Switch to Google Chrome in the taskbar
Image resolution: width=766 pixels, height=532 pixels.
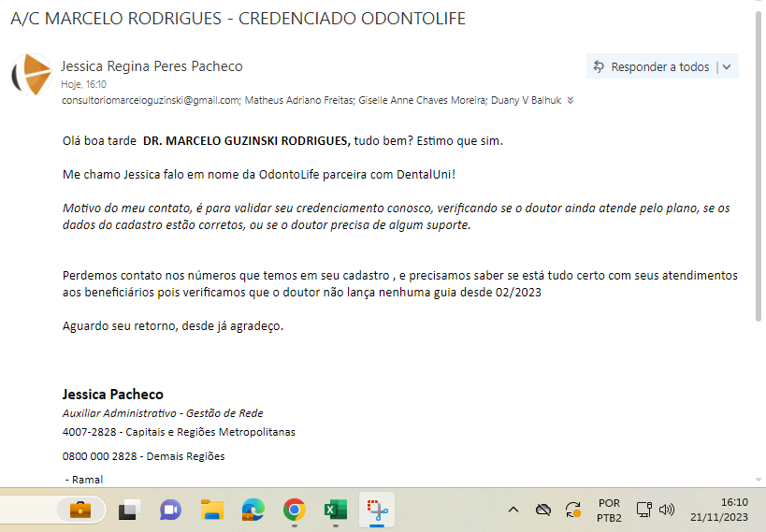pyautogui.click(x=294, y=510)
